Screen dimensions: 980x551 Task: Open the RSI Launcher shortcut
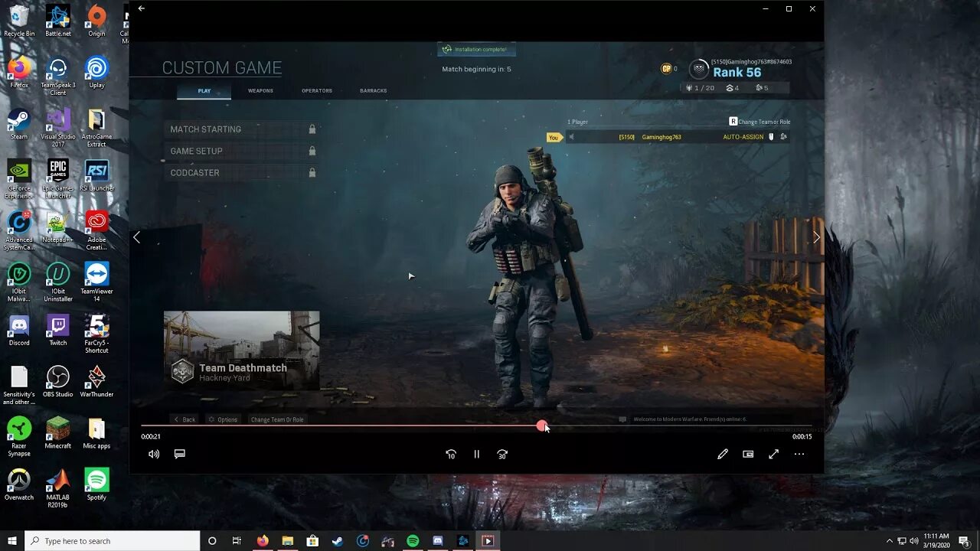point(96,175)
